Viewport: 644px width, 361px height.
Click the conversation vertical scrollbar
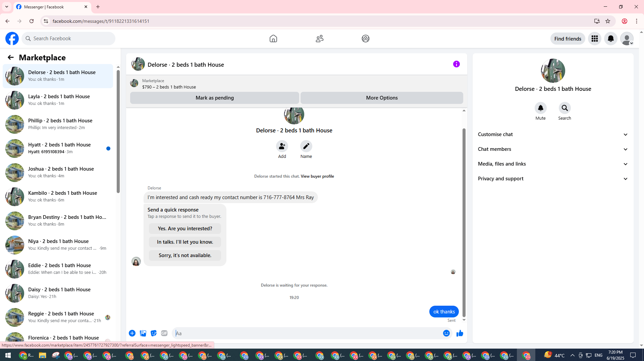pos(464,222)
